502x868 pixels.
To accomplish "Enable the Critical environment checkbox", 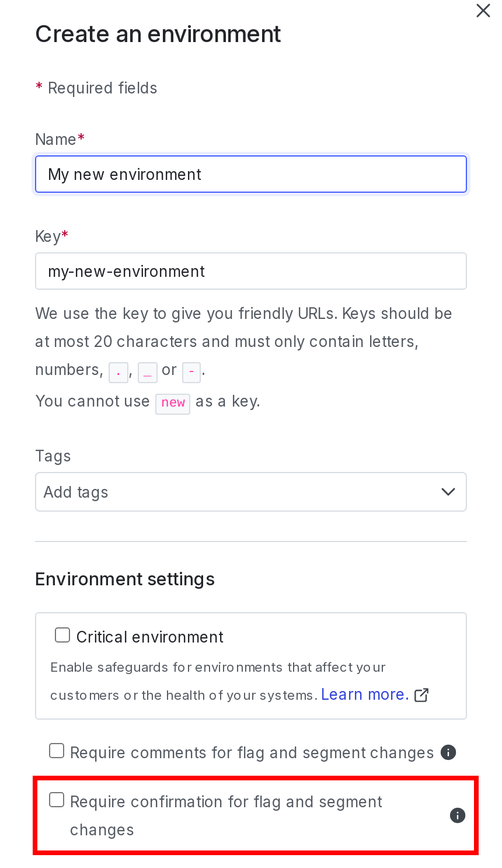I will (x=62, y=634).
